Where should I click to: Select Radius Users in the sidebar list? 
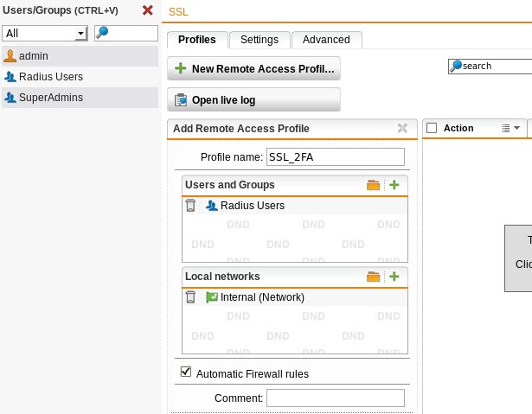[80, 77]
